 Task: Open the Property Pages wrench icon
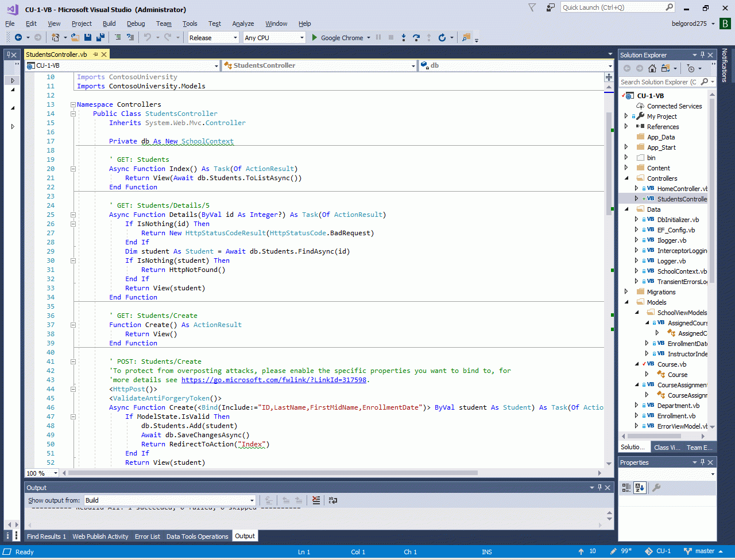(x=656, y=488)
